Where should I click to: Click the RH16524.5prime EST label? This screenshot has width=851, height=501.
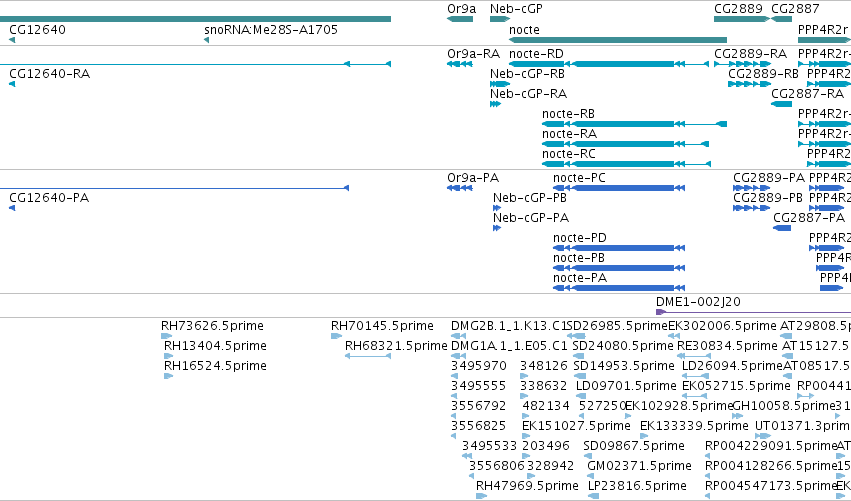[215, 366]
